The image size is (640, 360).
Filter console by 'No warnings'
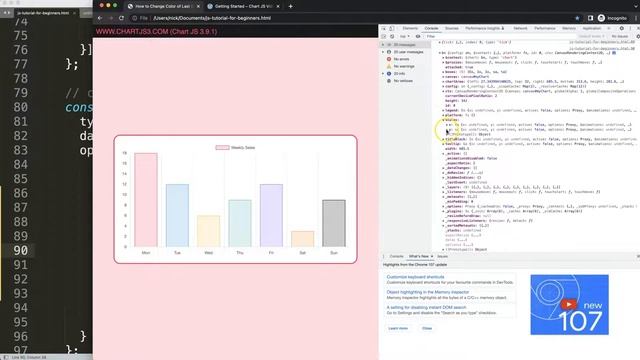point(403,66)
